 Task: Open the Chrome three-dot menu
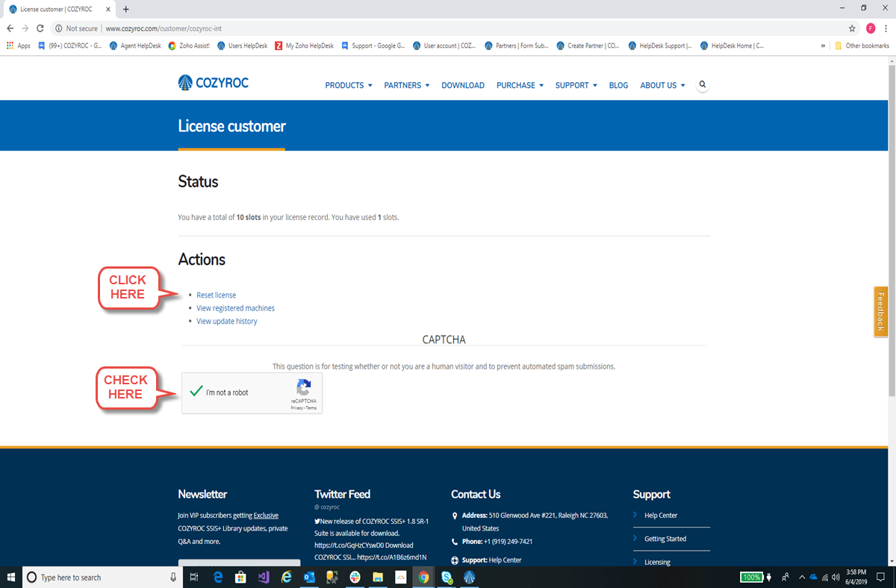click(x=886, y=28)
